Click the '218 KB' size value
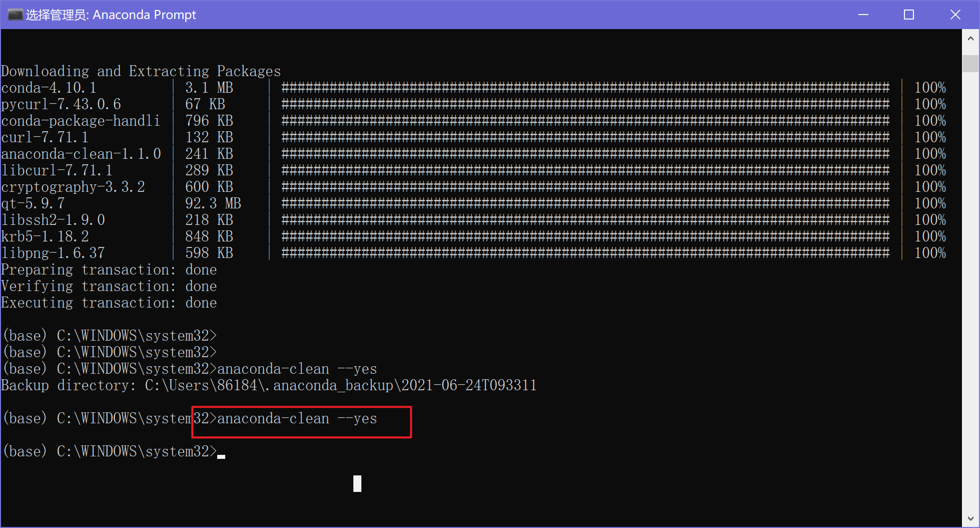The image size is (980, 528). tap(209, 220)
